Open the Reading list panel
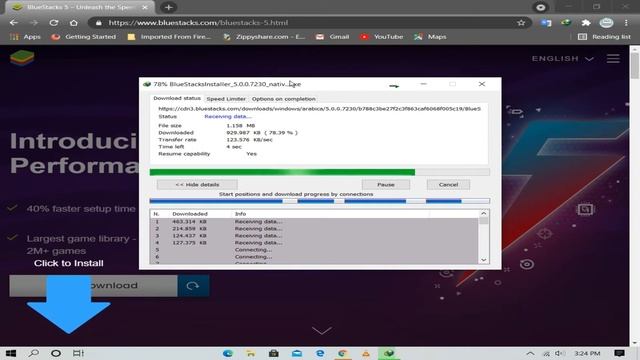 604,37
